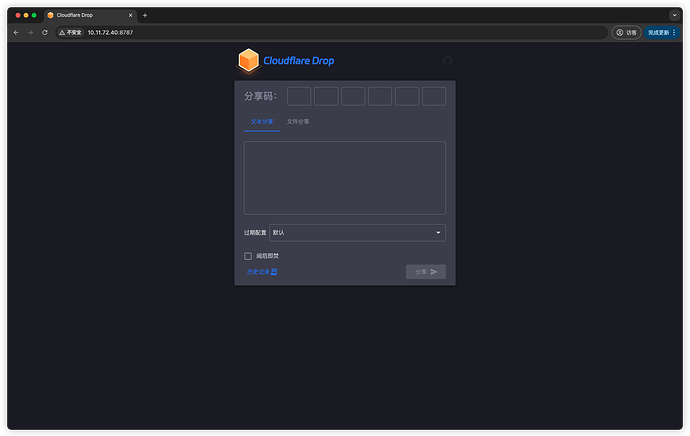
Task: Open the browser three-dot menu in 完成更新
Action: pyautogui.click(x=674, y=33)
